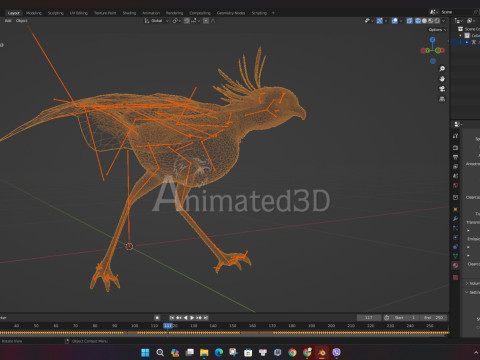Viewport: 480px width, 360px height.
Task: Click the zoom magnifier icon in viewport
Action: [442, 69]
